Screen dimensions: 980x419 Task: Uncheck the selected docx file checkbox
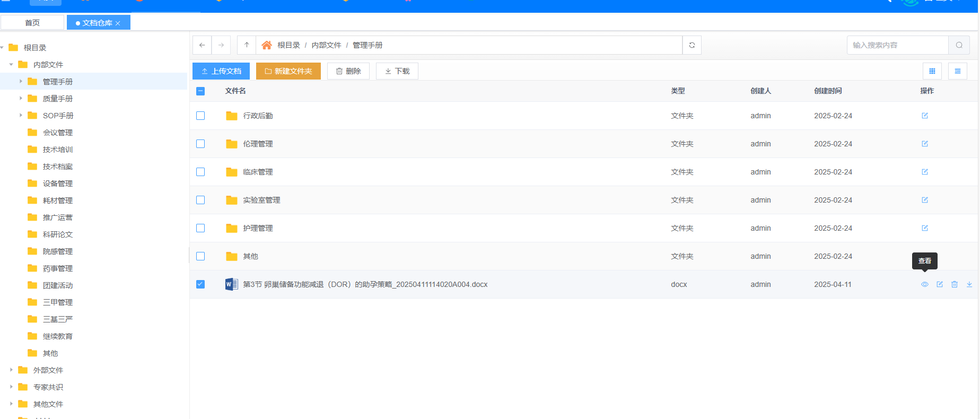pos(200,284)
